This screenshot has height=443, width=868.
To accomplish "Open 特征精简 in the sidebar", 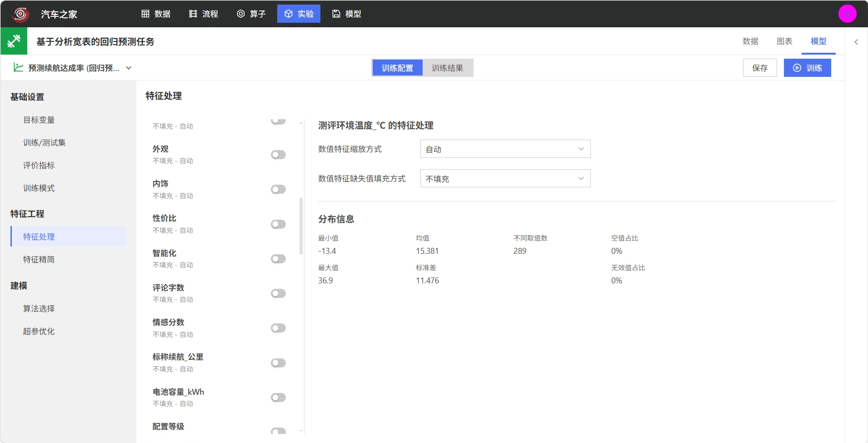I will coord(39,259).
